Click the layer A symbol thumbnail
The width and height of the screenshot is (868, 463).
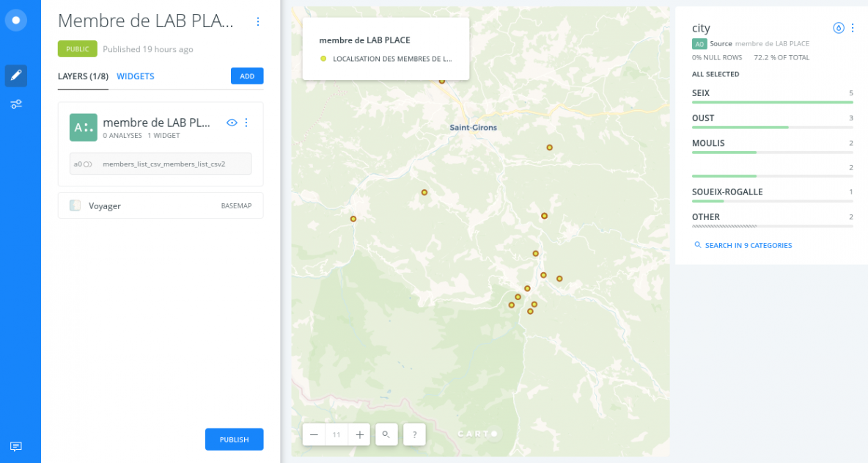tap(83, 128)
